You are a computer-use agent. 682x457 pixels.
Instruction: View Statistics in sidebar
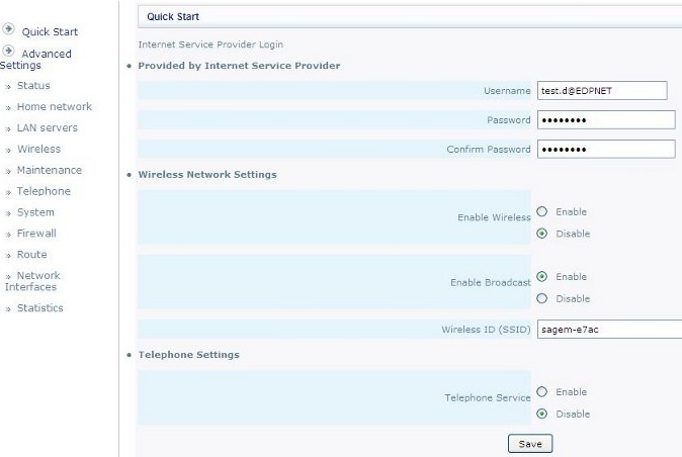(x=40, y=308)
